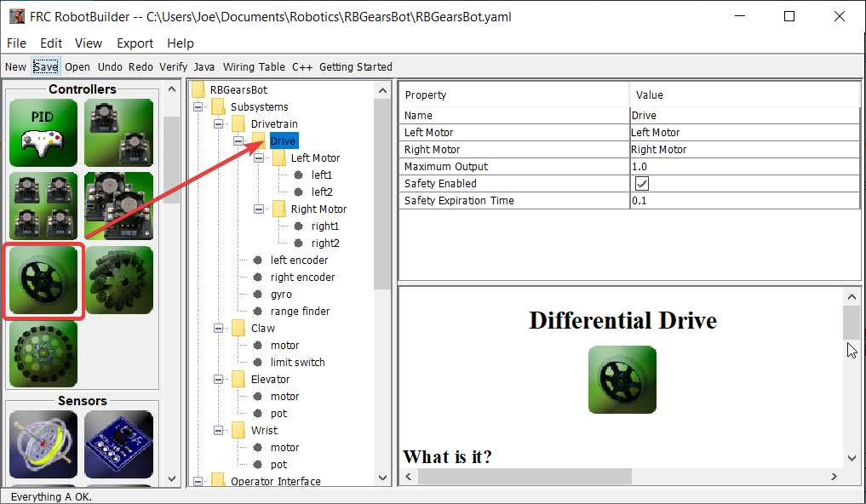The width and height of the screenshot is (866, 504).
Task: Click the Drivetrain folder icon
Action: pyautogui.click(x=238, y=123)
